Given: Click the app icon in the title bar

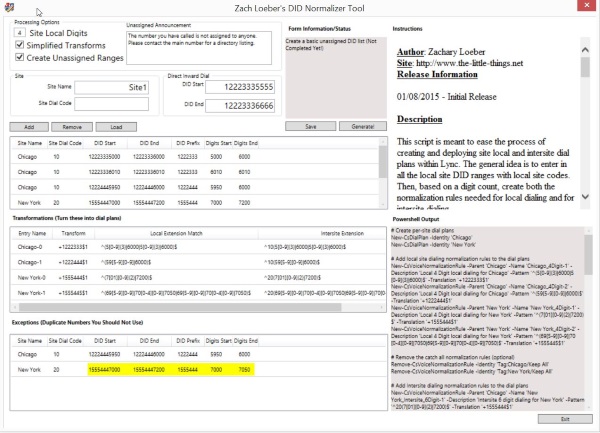Looking at the screenshot, I should click(9, 6).
